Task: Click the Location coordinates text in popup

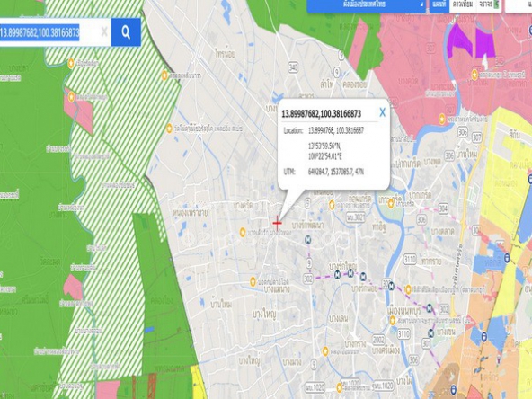Action: [336, 130]
